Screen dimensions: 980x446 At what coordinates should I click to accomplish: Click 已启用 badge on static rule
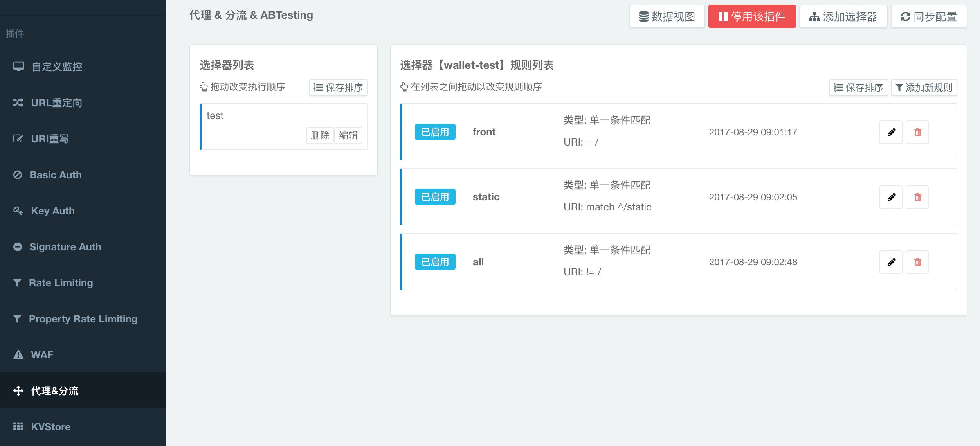pos(435,197)
